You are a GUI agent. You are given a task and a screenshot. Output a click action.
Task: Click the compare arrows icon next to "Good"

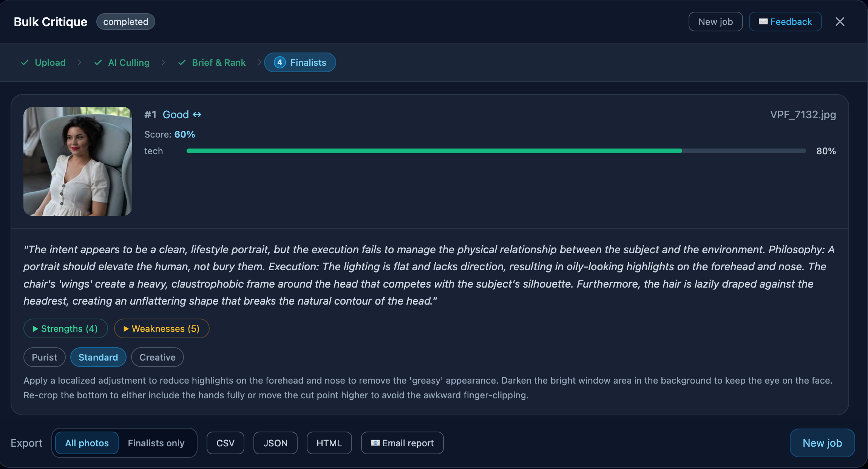click(197, 115)
